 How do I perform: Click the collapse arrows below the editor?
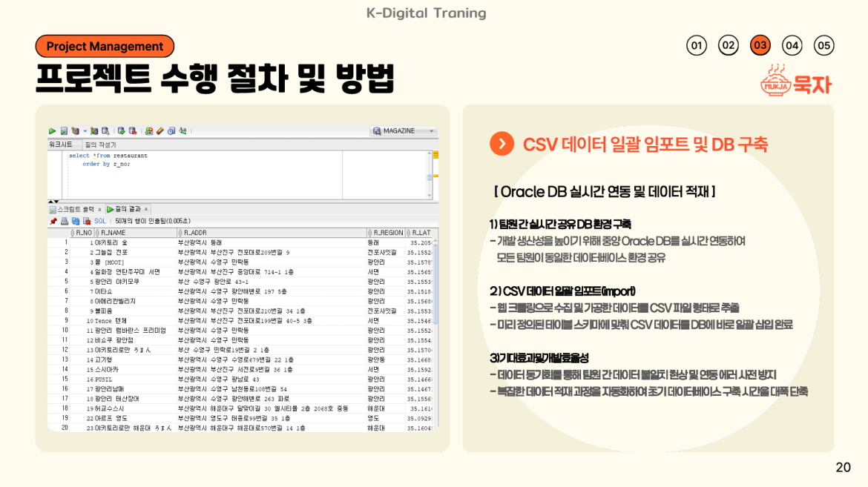point(53,202)
